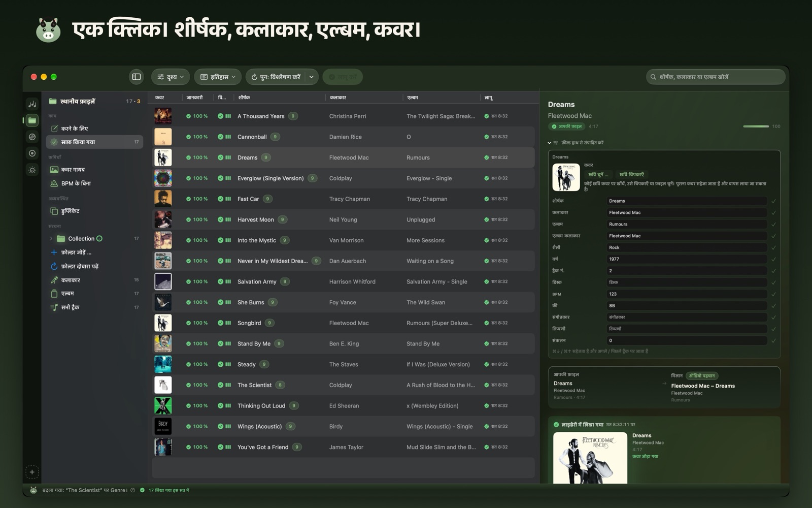This screenshot has width=812, height=508.
Task: Click search magnifier icon in search field
Action: pos(653,77)
